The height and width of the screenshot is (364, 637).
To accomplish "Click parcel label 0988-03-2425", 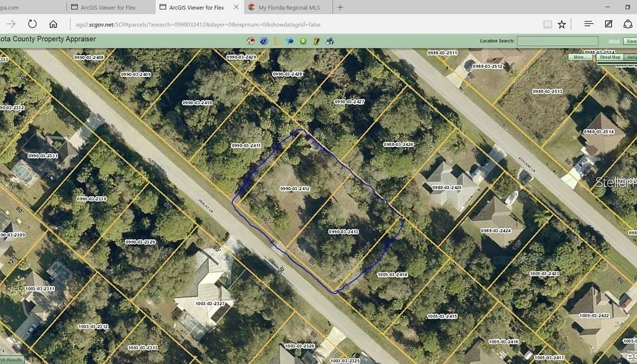I will [447, 188].
